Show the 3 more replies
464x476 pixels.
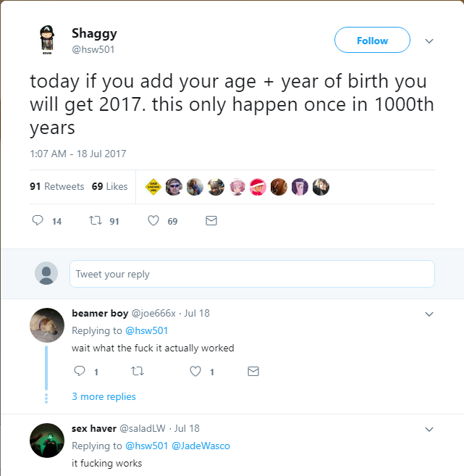pos(104,396)
